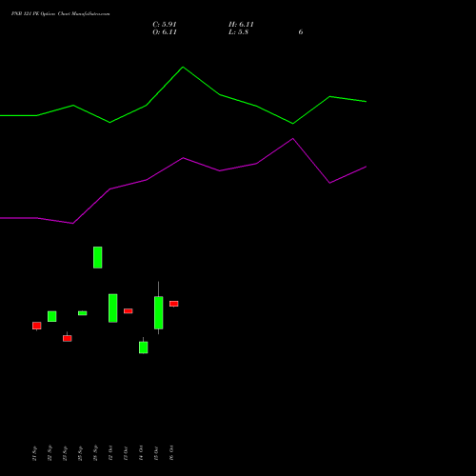Select the open value 'O: 6.11'
Viewport: 476px width, 476px height.
(165, 32)
